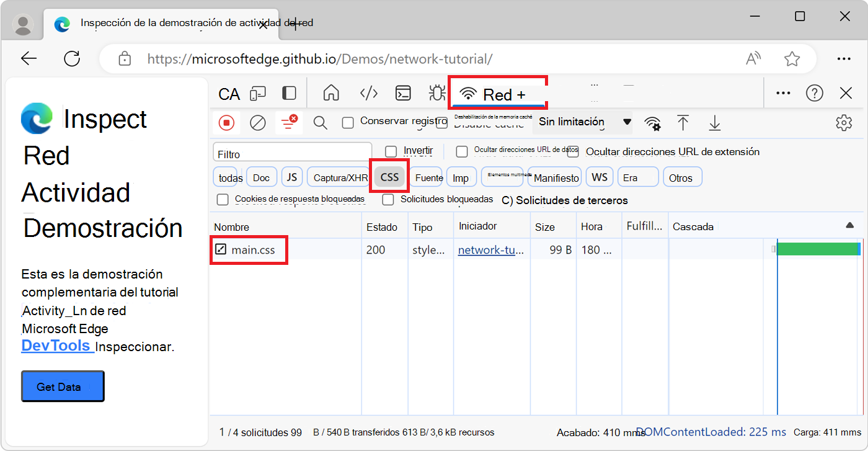
Task: Open the Console tool
Action: click(403, 92)
